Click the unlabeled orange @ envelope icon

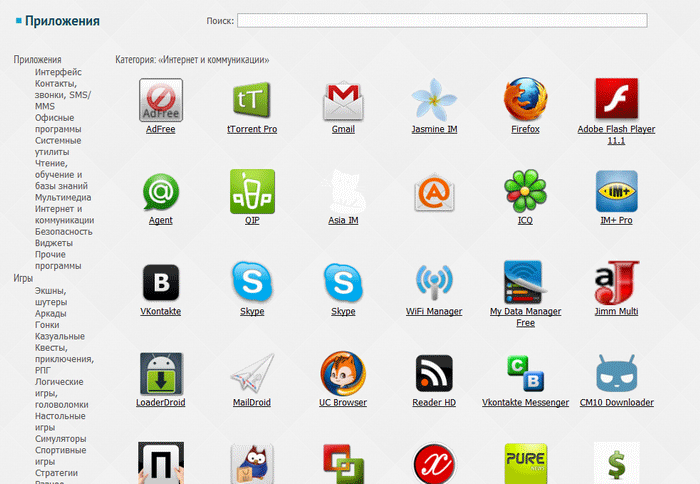(434, 192)
